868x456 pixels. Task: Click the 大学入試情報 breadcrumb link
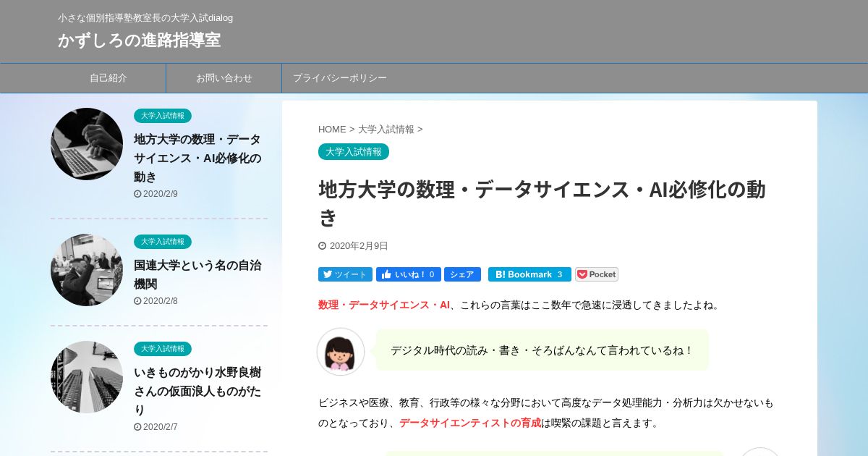[x=386, y=129]
